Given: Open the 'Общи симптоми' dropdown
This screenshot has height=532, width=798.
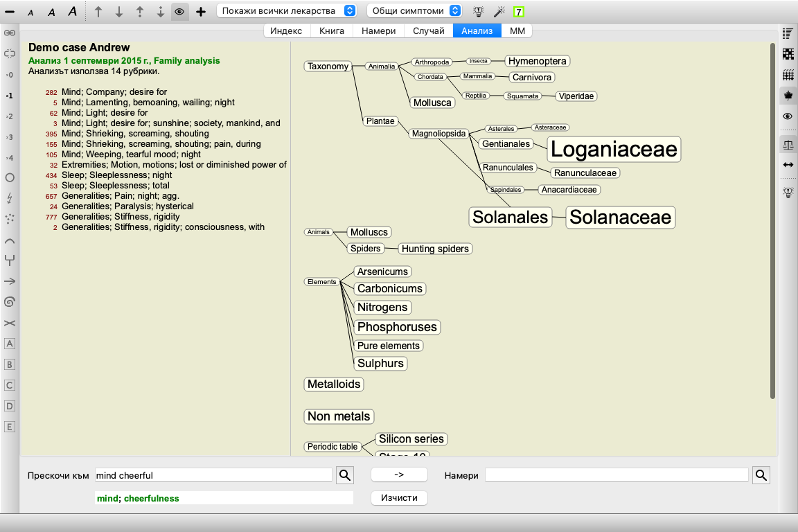Looking at the screenshot, I should click(414, 11).
